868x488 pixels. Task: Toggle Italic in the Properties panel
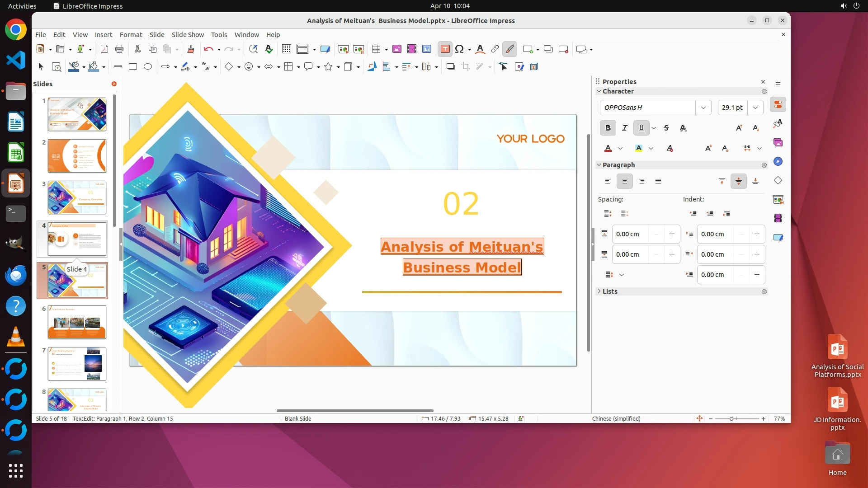(x=625, y=128)
